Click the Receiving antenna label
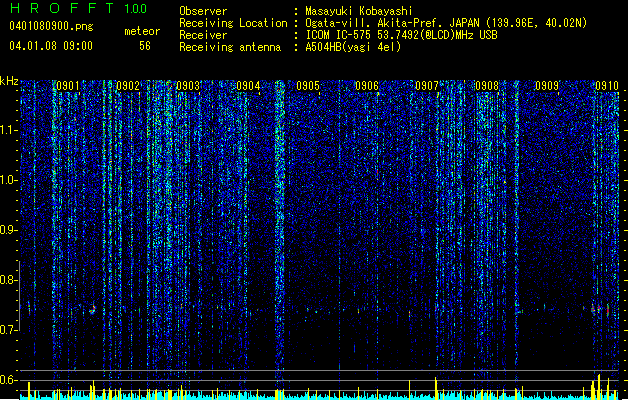629x400 pixels. click(230, 47)
